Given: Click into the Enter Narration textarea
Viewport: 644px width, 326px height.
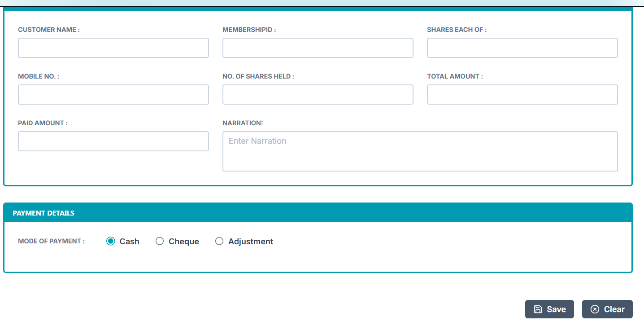Looking at the screenshot, I should coord(420,151).
